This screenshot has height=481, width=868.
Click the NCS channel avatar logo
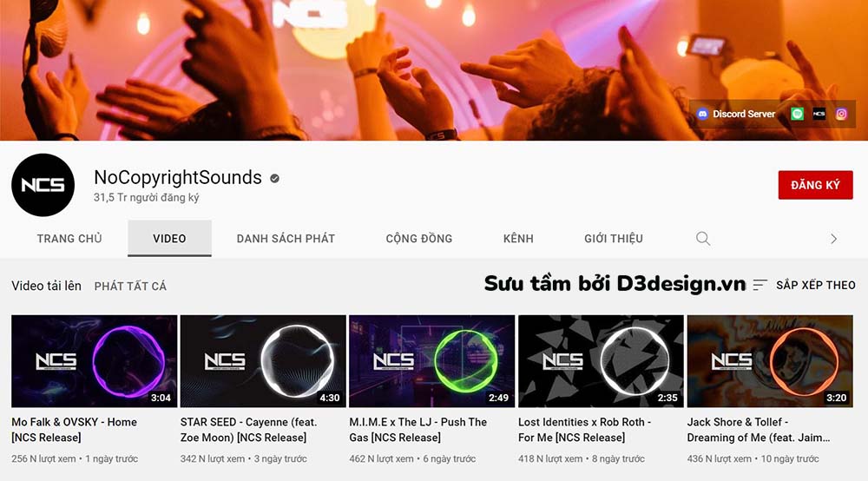(43, 185)
